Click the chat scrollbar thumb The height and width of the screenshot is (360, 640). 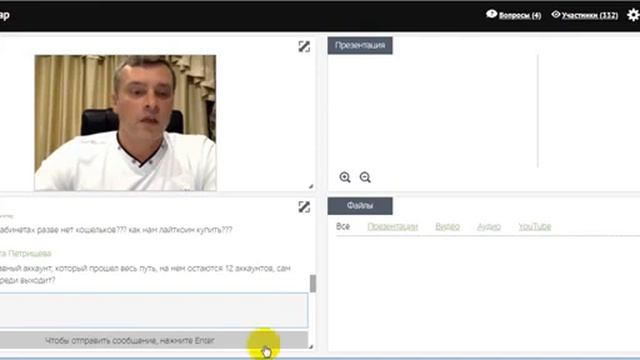pos(313,284)
